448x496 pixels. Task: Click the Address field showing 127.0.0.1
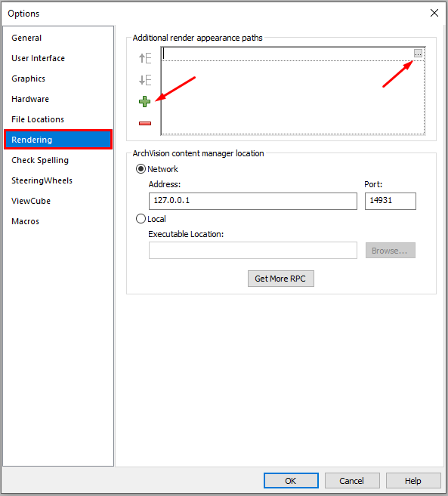click(253, 201)
